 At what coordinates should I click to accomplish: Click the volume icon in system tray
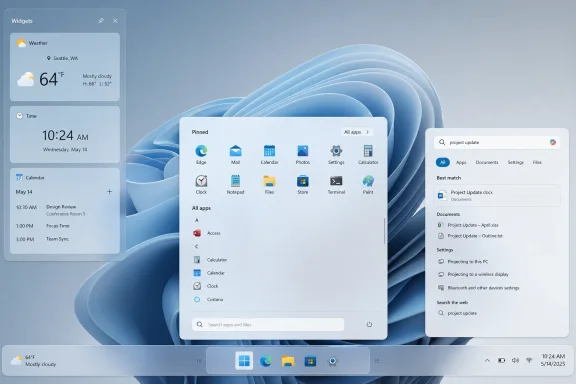coord(515,360)
